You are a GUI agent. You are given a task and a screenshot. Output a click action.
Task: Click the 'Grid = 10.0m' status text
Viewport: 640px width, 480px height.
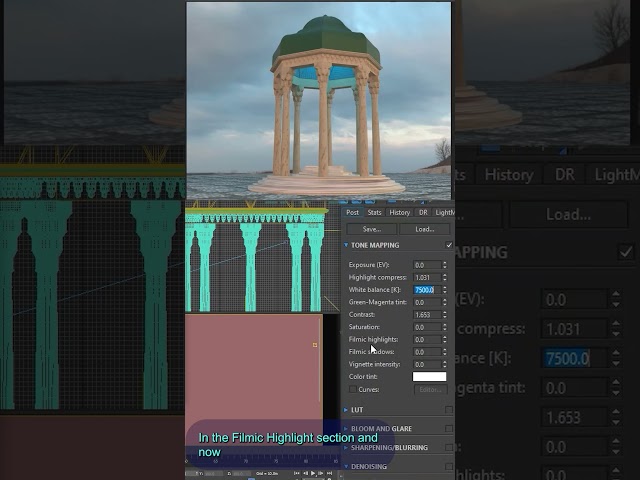pos(267,473)
